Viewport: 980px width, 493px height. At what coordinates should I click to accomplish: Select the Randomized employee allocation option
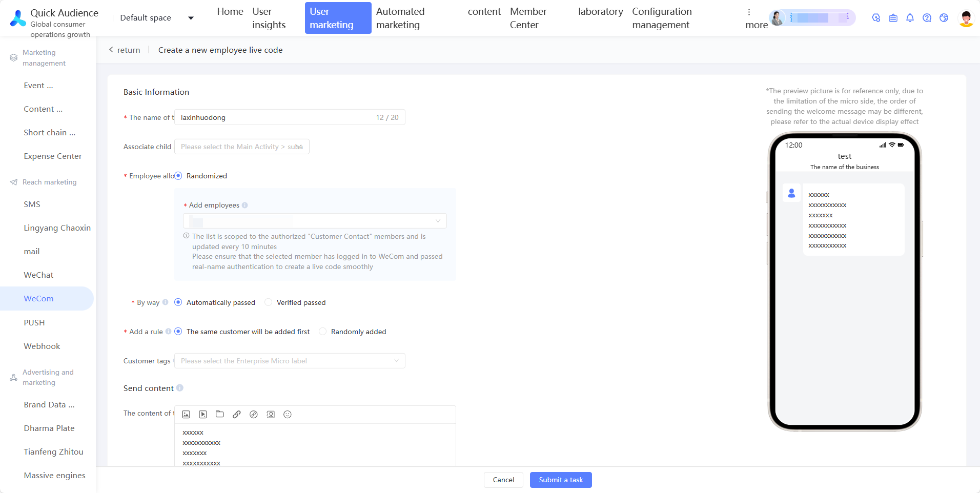point(178,176)
